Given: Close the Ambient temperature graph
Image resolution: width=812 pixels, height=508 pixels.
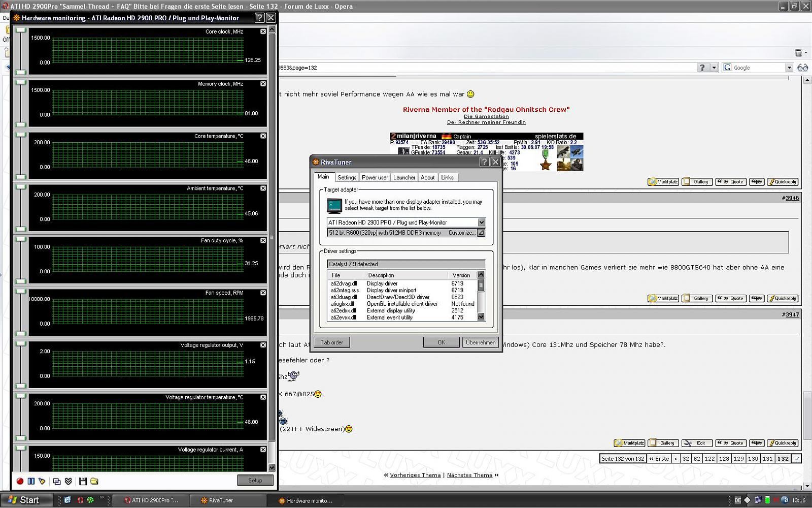Looking at the screenshot, I should tap(263, 188).
